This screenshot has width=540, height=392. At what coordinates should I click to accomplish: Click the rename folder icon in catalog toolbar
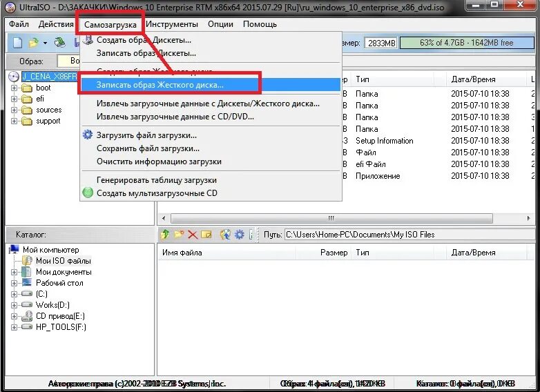coord(206,235)
